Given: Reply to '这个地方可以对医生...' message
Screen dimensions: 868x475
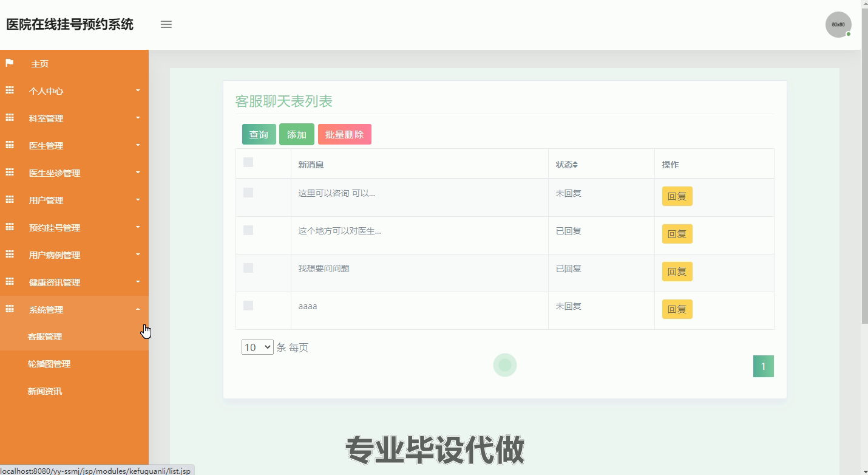Looking at the screenshot, I should point(677,234).
